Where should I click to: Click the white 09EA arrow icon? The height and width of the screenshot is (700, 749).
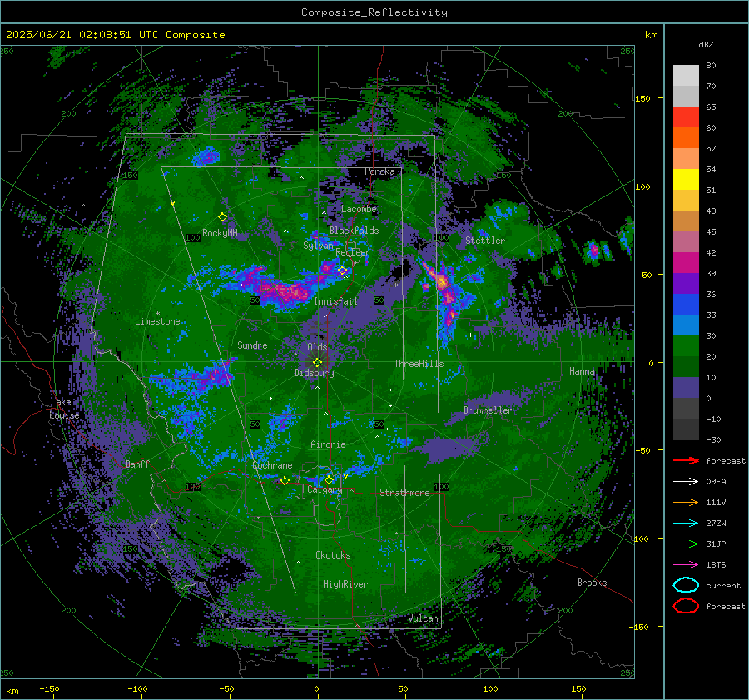click(x=686, y=482)
